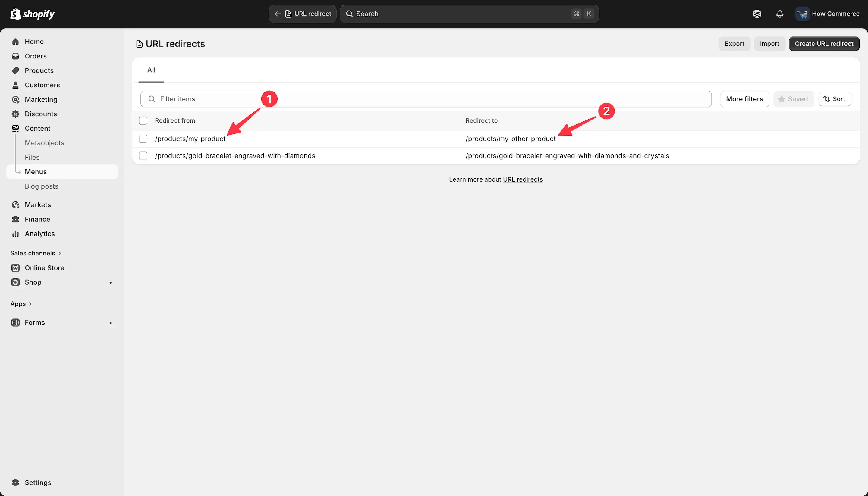Viewport: 868px width, 496px height.
Task: Click the Online Store storefront icon
Action: [15, 268]
